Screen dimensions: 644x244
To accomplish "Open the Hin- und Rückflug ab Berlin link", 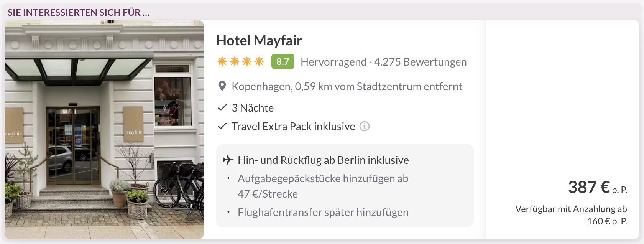I will pos(323,160).
